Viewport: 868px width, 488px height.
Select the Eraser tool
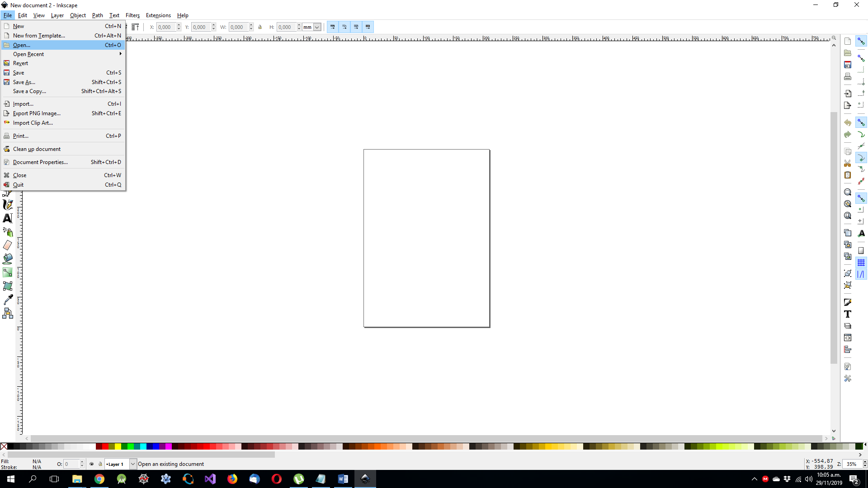(8, 245)
